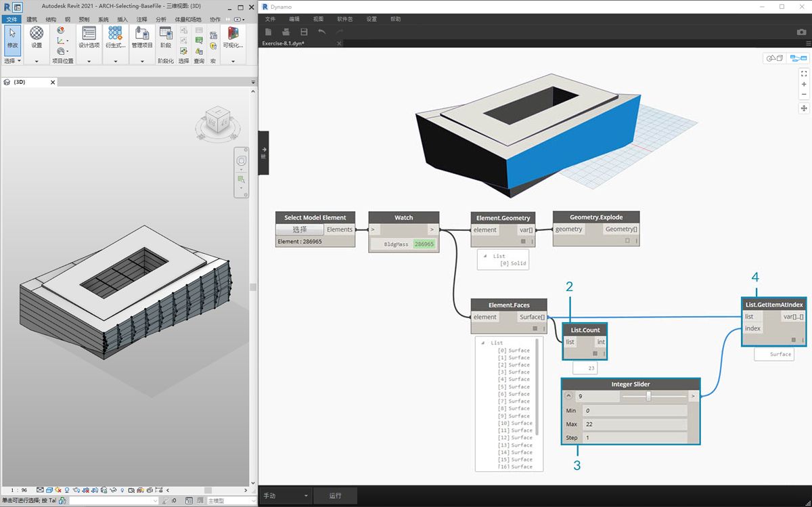The image size is (812, 507).
Task: Click the Integer Slider value field showing 9
Action: [x=597, y=397]
